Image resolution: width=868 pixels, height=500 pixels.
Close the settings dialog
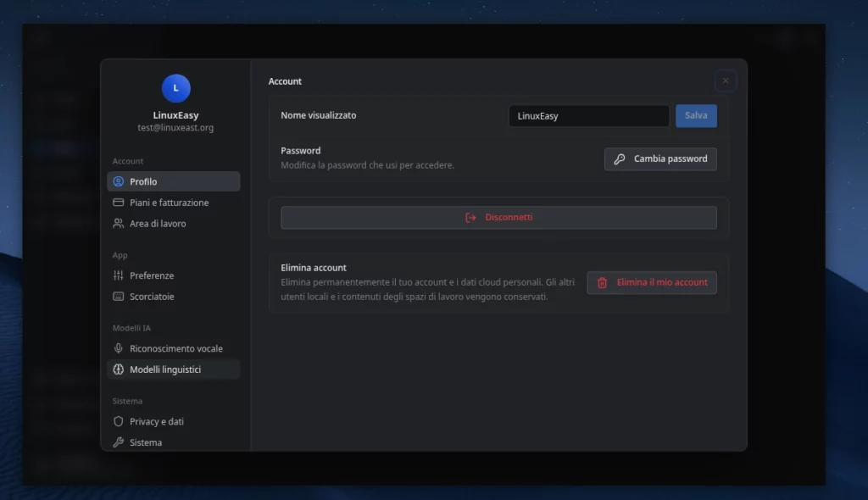point(726,81)
